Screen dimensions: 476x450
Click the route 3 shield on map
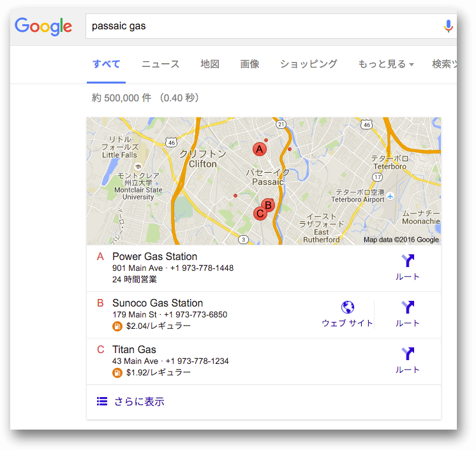click(x=244, y=240)
